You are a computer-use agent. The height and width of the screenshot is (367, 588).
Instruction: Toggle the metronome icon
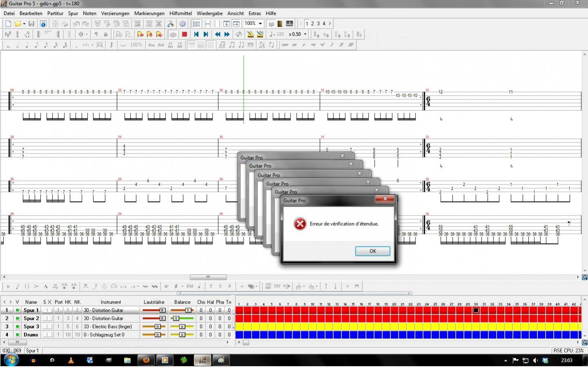[x=250, y=34]
